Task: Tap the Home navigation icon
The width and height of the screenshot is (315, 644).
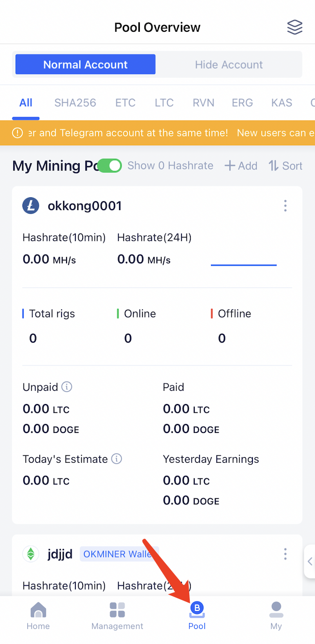Action: pyautogui.click(x=38, y=610)
